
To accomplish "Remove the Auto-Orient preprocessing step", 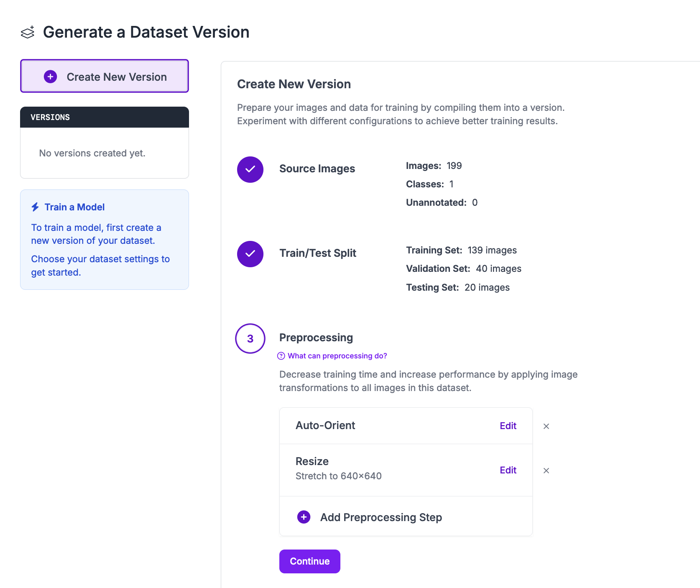I will pyautogui.click(x=546, y=426).
